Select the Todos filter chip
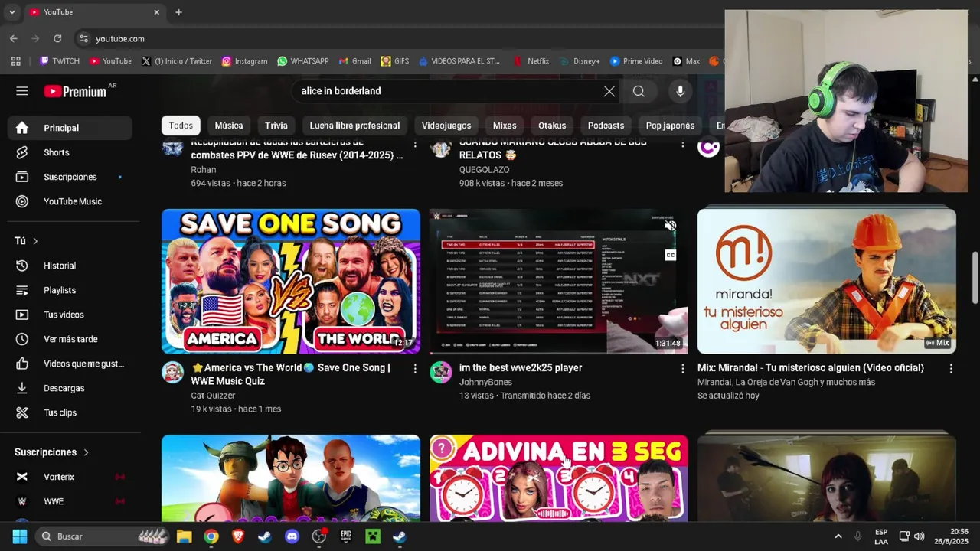980x551 pixels. 181,126
